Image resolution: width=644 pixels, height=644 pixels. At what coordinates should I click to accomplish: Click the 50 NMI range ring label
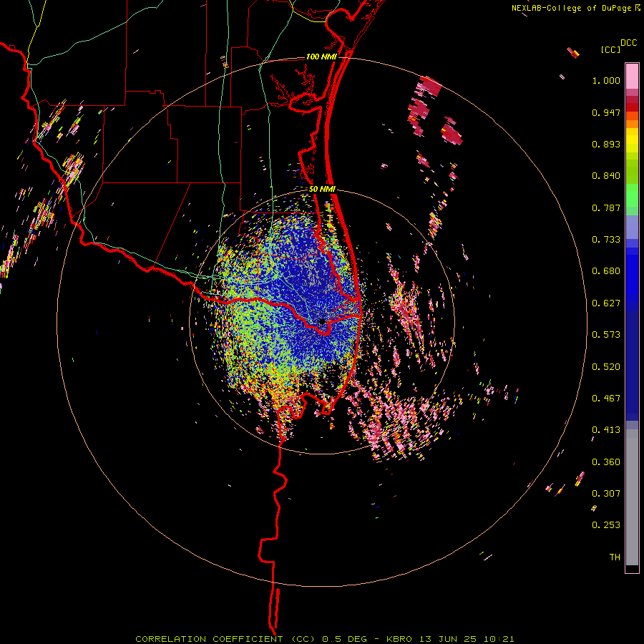click(323, 189)
